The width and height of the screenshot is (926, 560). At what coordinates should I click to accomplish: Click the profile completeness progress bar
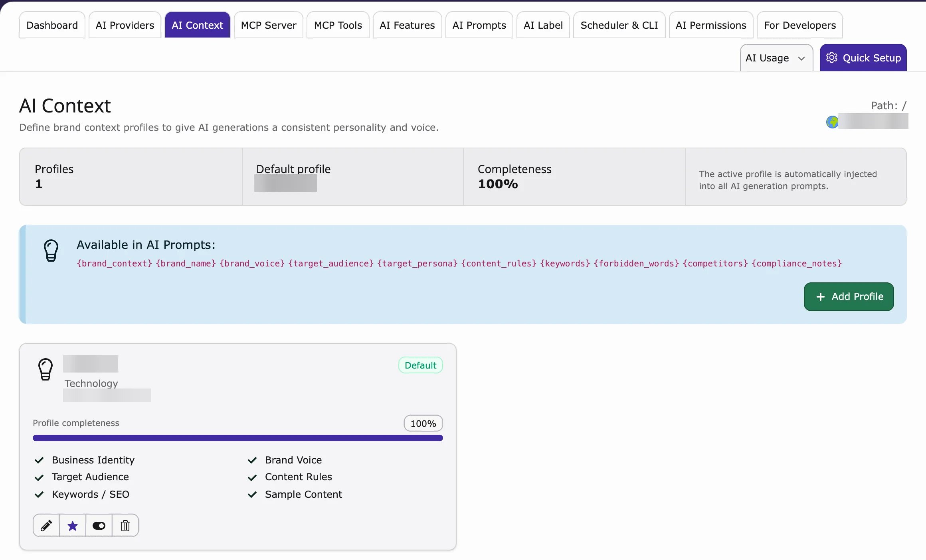click(238, 438)
